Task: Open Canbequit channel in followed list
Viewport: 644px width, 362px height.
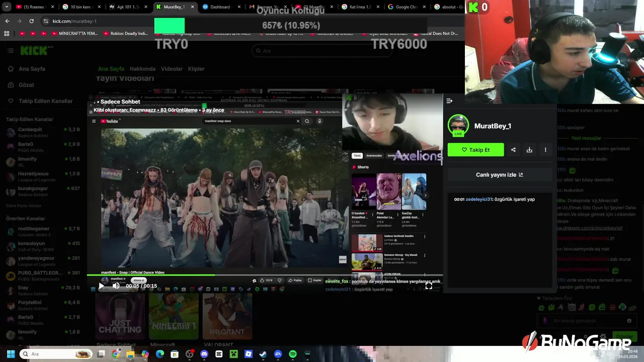Action: (43, 132)
